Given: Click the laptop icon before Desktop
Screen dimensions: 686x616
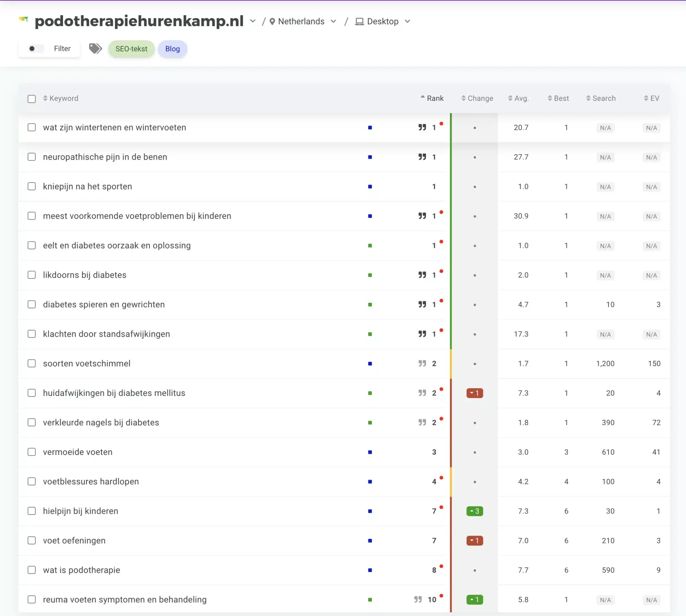Looking at the screenshot, I should pos(359,22).
